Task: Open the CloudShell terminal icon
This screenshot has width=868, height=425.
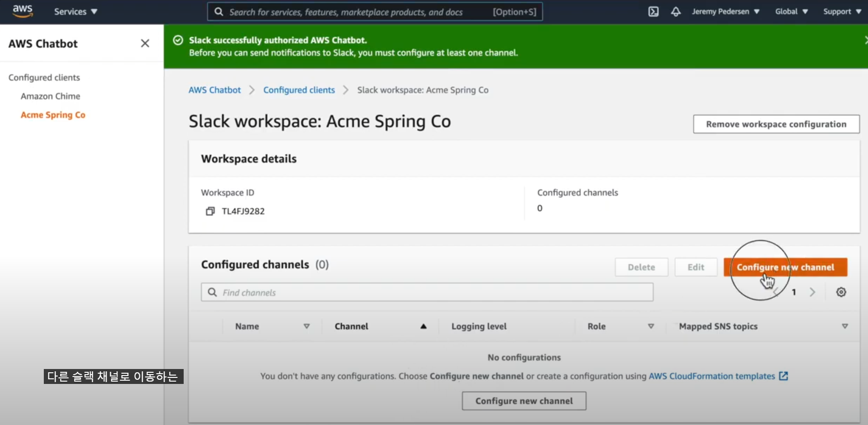Action: click(654, 12)
